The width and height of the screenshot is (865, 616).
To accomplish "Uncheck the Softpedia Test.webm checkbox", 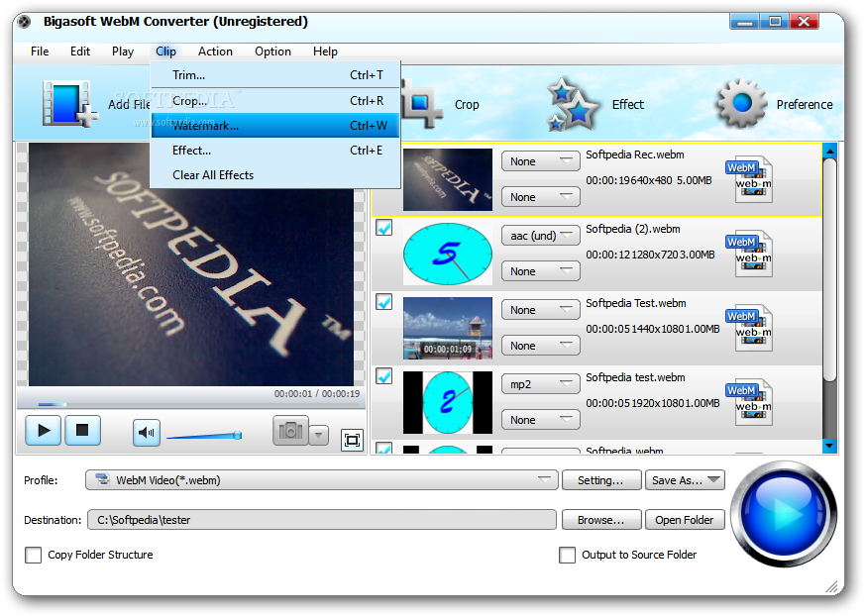I will 384,302.
